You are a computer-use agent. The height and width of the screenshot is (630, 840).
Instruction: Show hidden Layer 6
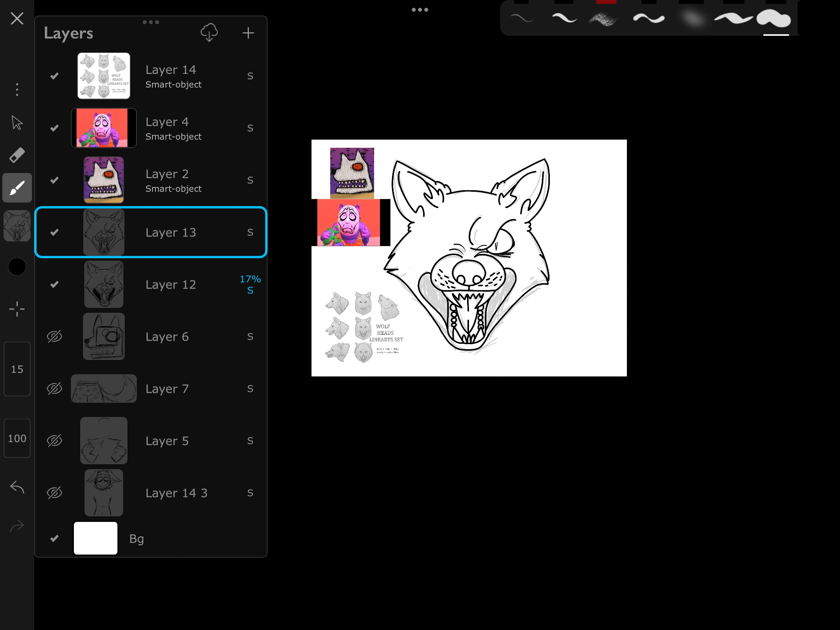54,336
